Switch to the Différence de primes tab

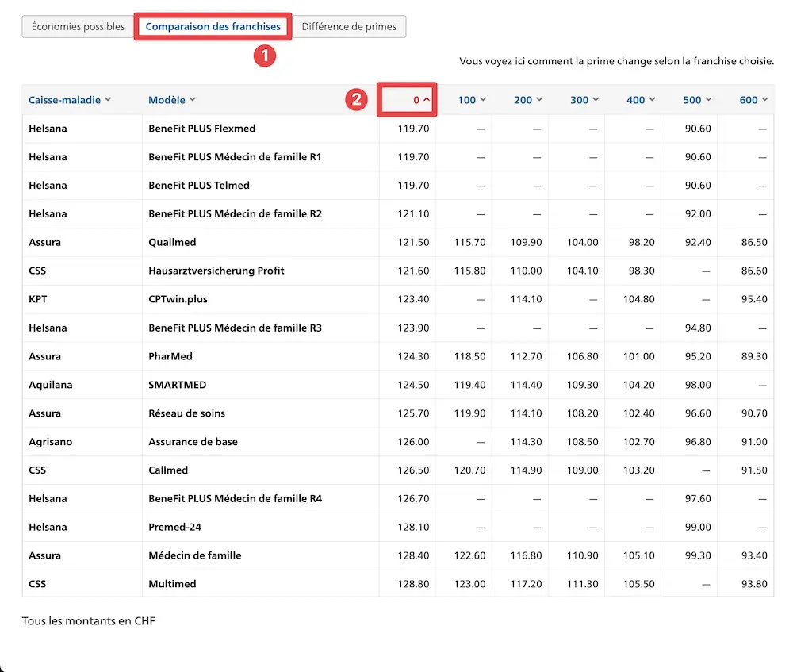pos(349,26)
